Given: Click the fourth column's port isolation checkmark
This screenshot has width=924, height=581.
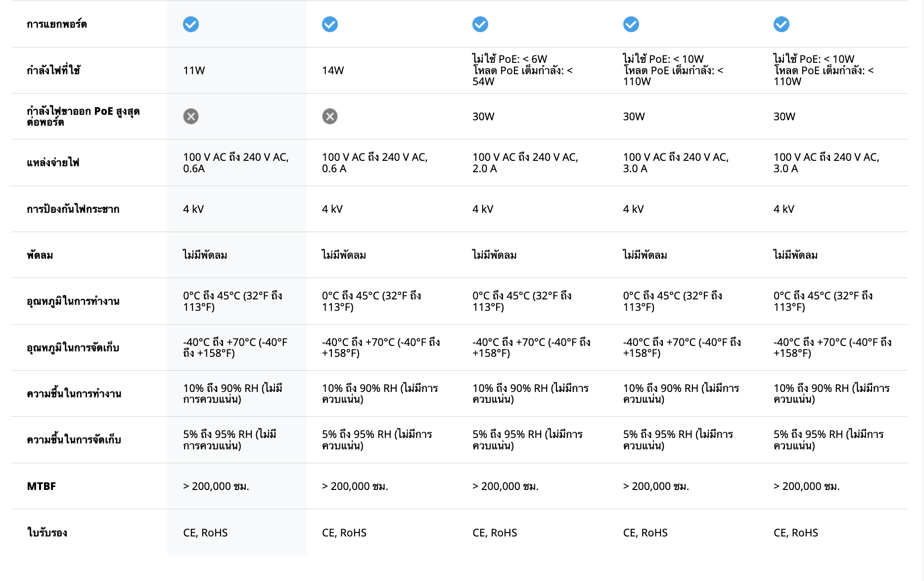Looking at the screenshot, I should click(631, 24).
